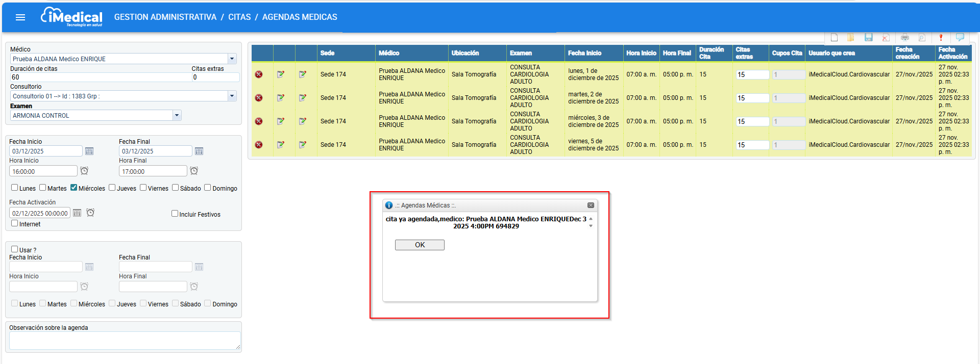
Task: Close the Agendas Médicas dialog
Action: click(591, 205)
